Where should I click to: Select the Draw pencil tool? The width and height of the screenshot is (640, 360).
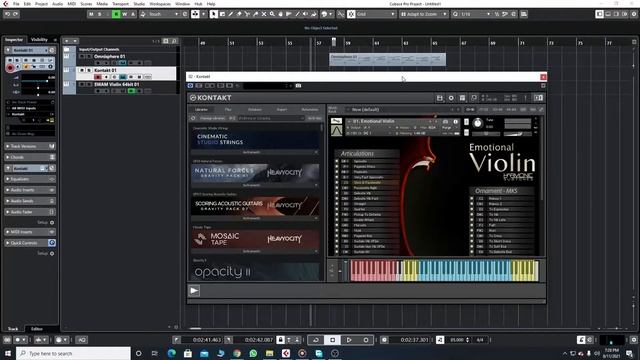[231, 14]
